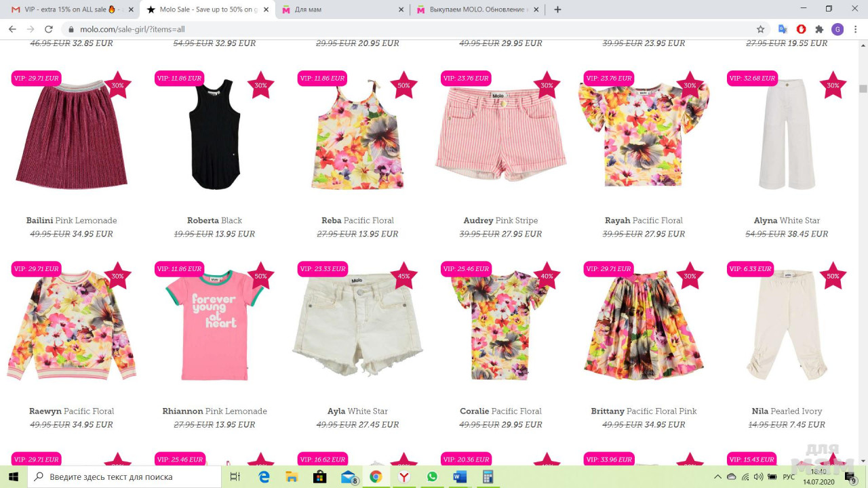Switch to the 'Для мам' tab

[339, 9]
